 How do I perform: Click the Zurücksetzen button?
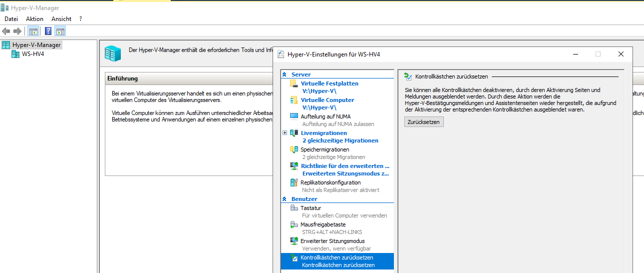click(x=424, y=121)
